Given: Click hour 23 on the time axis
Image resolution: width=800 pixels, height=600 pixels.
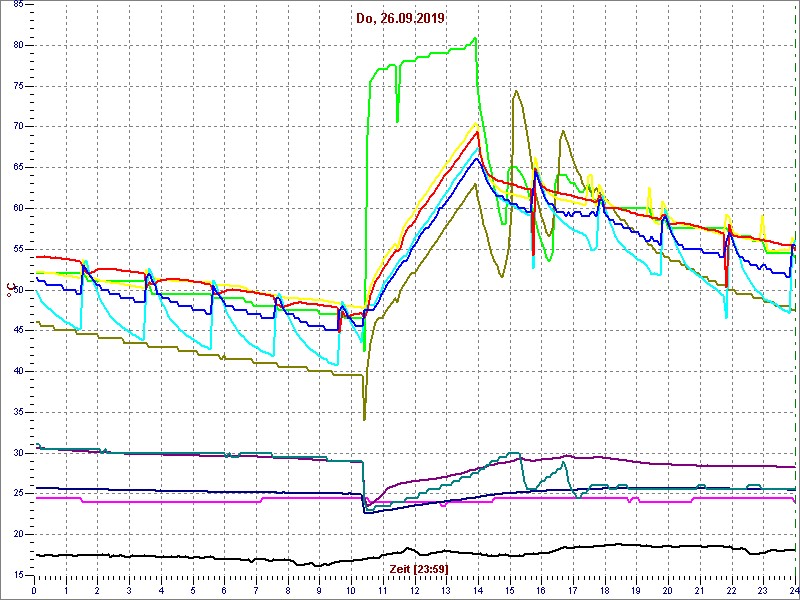Looking at the screenshot, I should tap(763, 590).
